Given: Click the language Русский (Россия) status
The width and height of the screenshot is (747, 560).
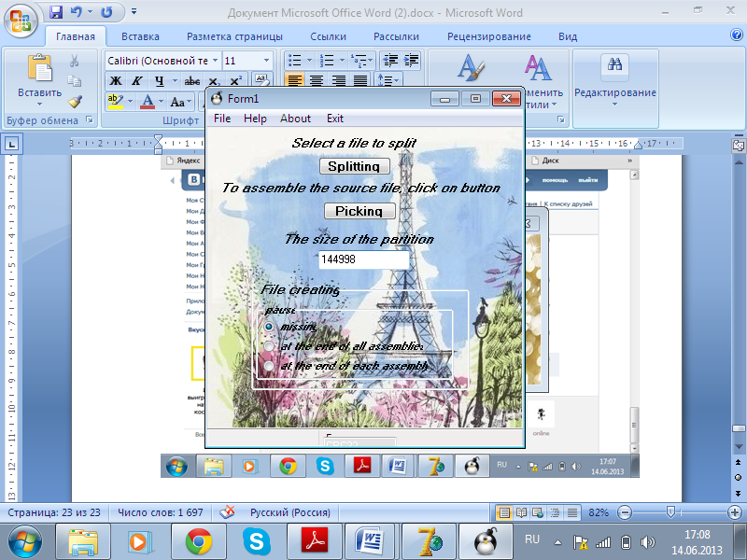Looking at the screenshot, I should tap(290, 512).
